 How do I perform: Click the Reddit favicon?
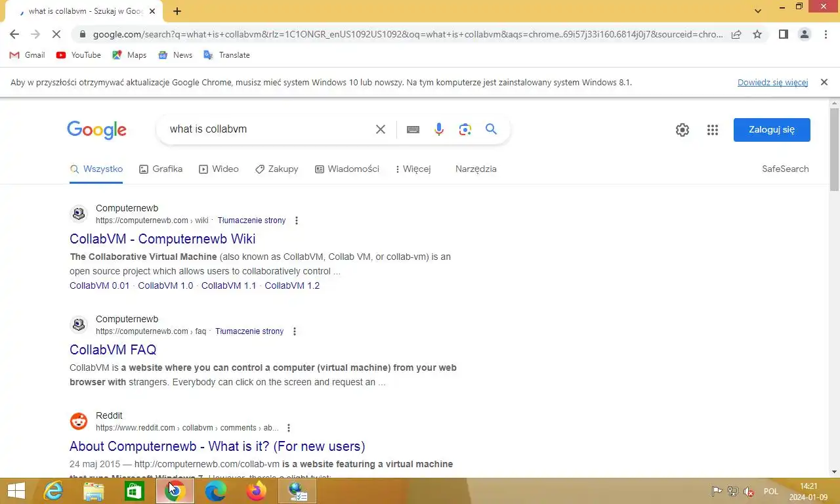79,421
